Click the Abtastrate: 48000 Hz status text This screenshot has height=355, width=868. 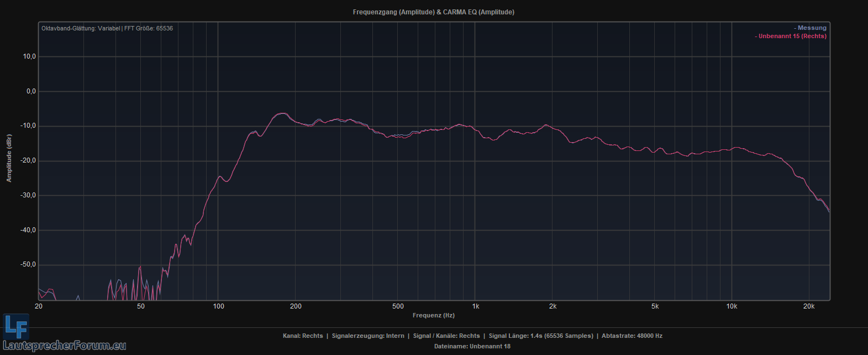632,336
